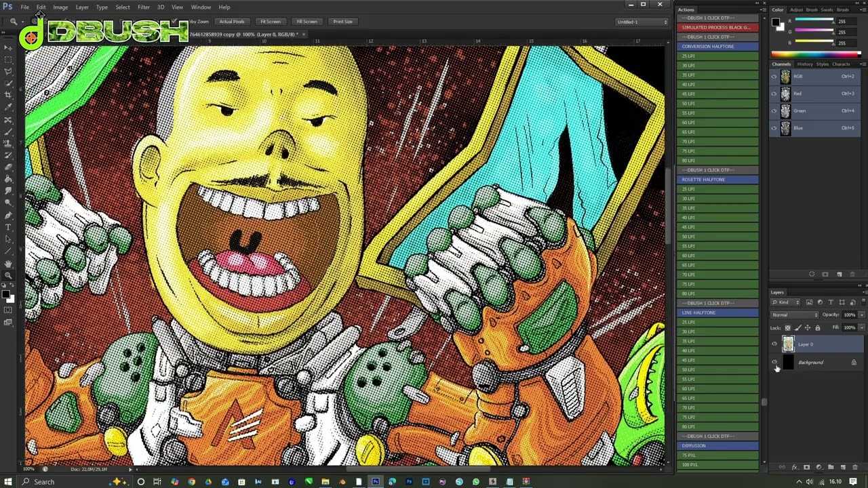The image size is (868, 488).
Task: Select the Path Selection arrow tool
Action: point(9,239)
